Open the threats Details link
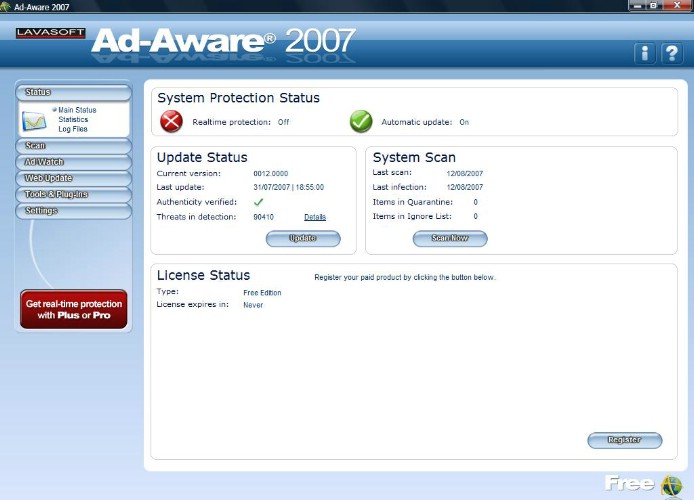This screenshot has width=694, height=500. pyautogui.click(x=315, y=217)
